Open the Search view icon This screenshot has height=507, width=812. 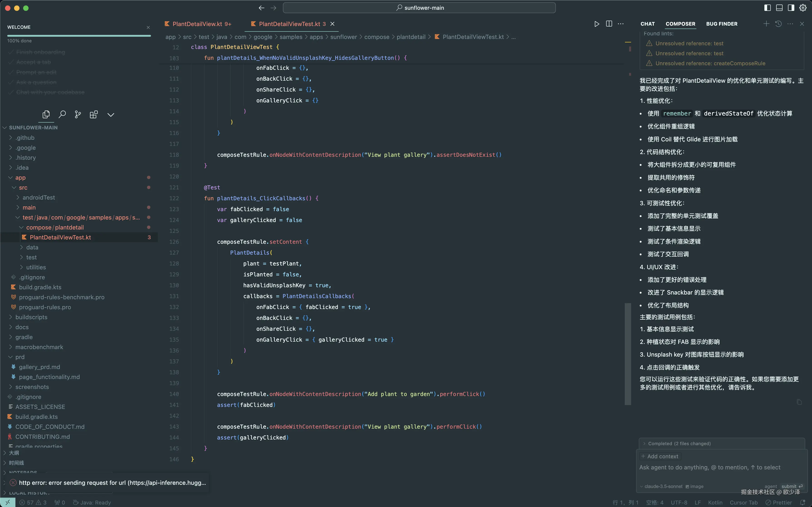coord(62,115)
